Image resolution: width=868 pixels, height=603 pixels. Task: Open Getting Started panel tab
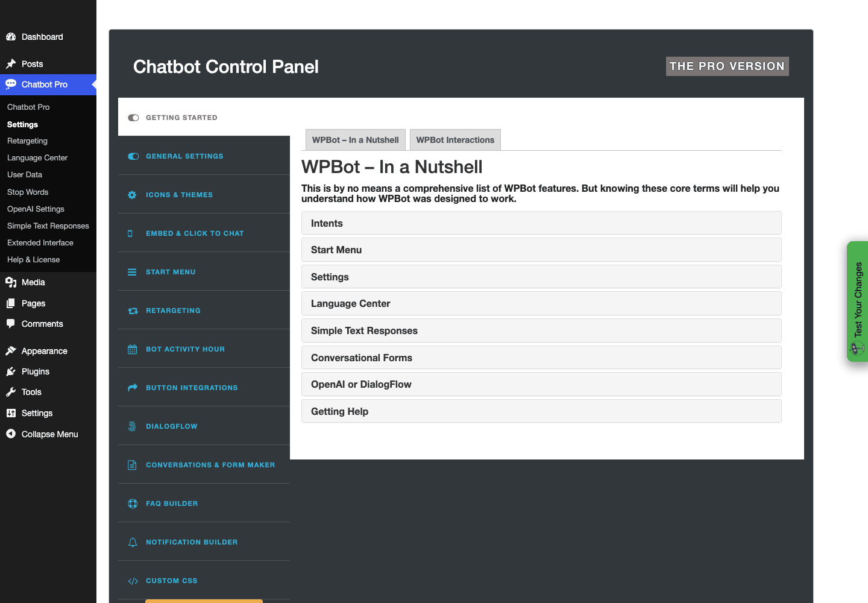[204, 117]
